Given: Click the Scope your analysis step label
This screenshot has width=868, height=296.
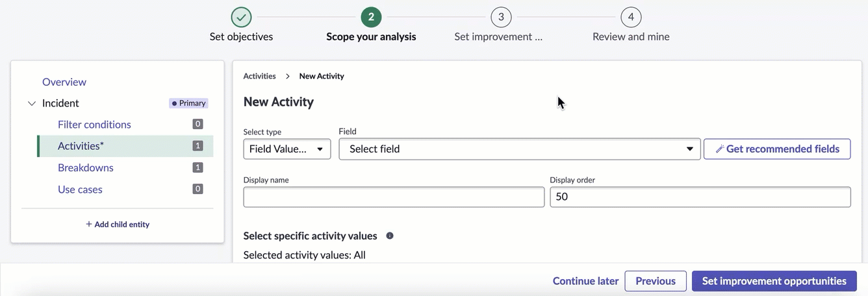Looking at the screenshot, I should click(x=371, y=37).
